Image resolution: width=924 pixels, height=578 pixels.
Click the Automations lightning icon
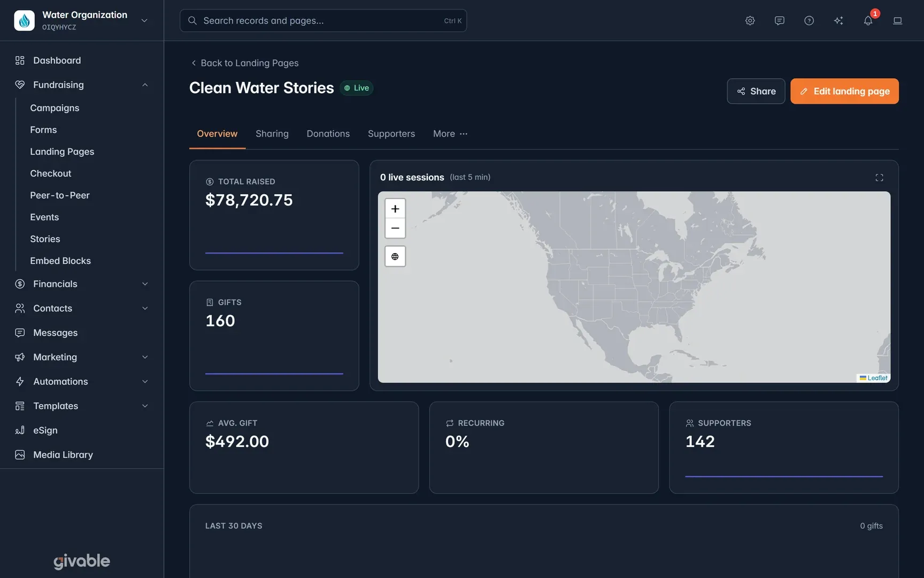pos(20,382)
